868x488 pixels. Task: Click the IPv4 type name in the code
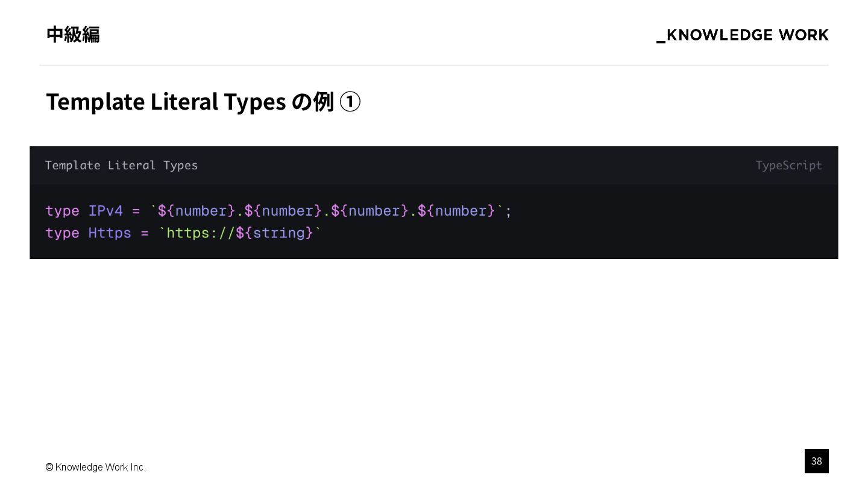[x=105, y=211]
